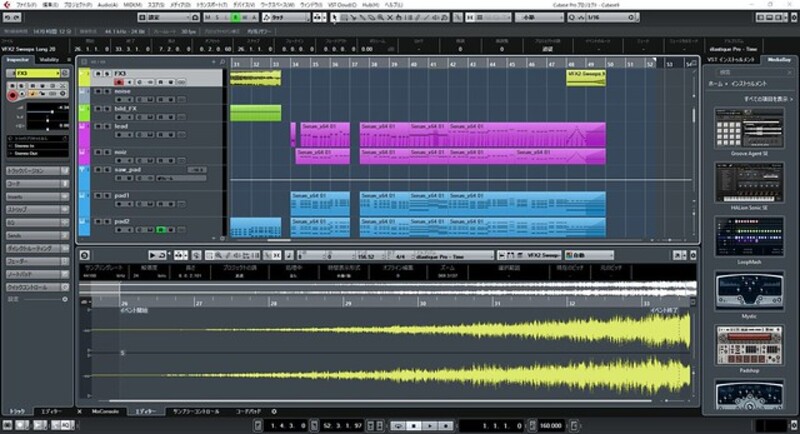Screen dimensions: 800x434
Task: Click the lower zone tab settings gear
Action: coord(274,411)
